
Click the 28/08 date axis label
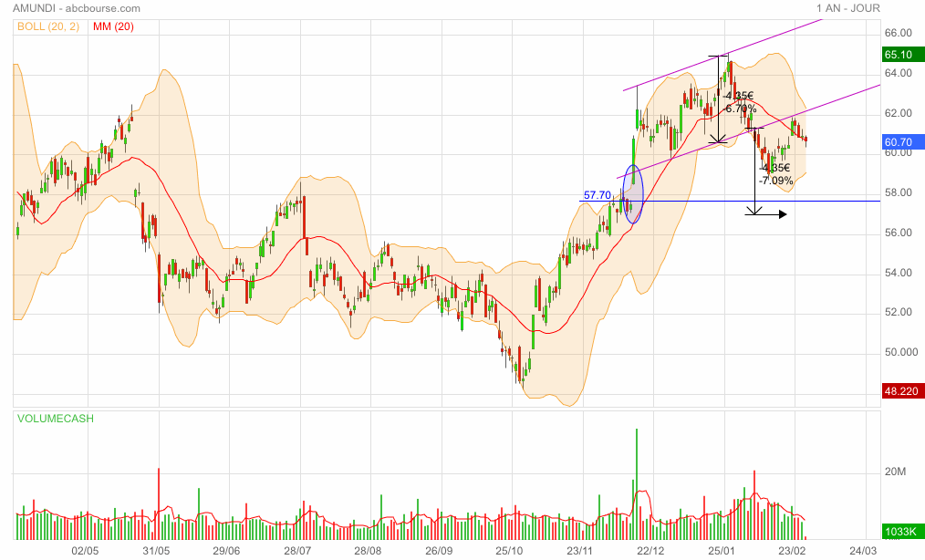point(368,551)
